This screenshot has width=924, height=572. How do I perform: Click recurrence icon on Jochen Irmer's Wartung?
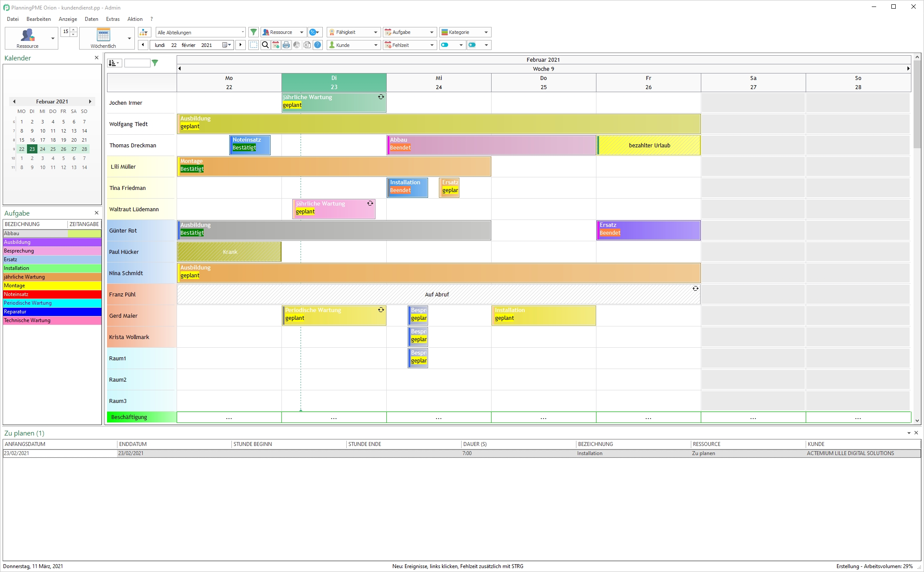pos(381,97)
